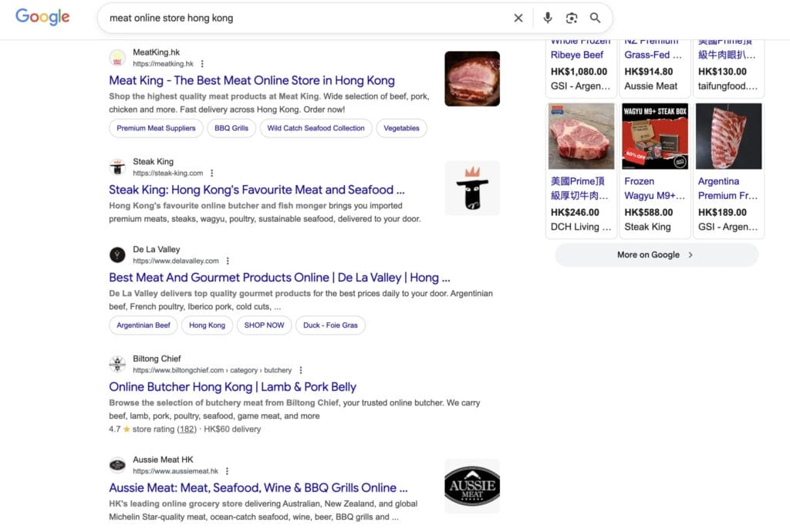
Task: Click the Aussie Meat logo image
Action: click(471, 486)
